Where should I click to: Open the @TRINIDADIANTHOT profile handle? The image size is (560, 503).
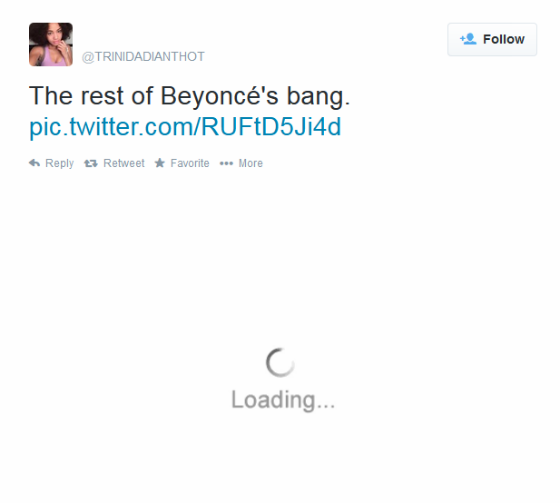click(x=143, y=56)
